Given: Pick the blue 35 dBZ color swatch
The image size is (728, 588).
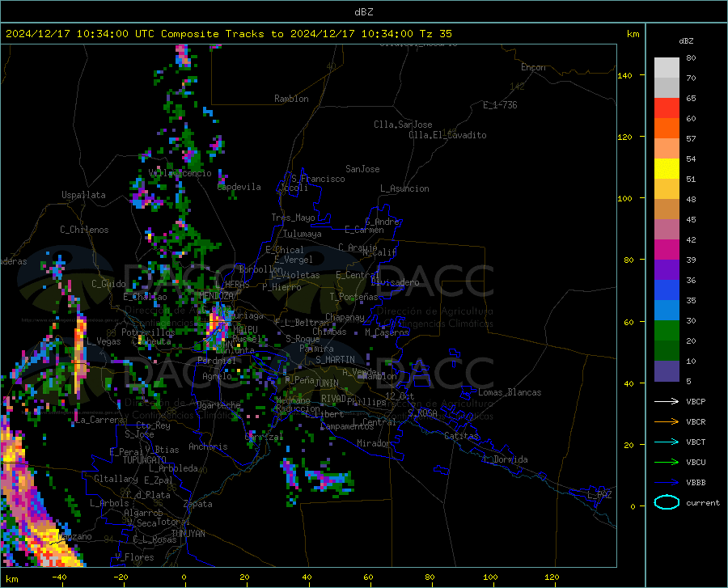Looking at the screenshot, I should click(667, 290).
